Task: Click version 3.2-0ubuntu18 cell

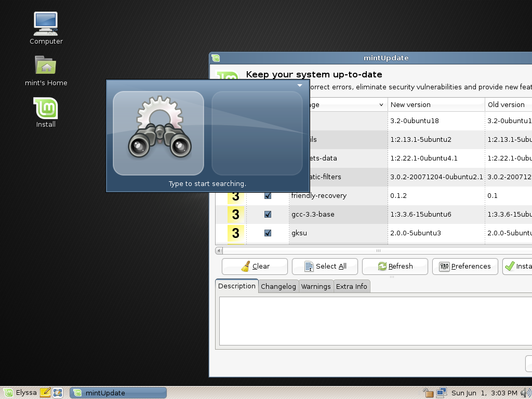Action: (x=415, y=121)
